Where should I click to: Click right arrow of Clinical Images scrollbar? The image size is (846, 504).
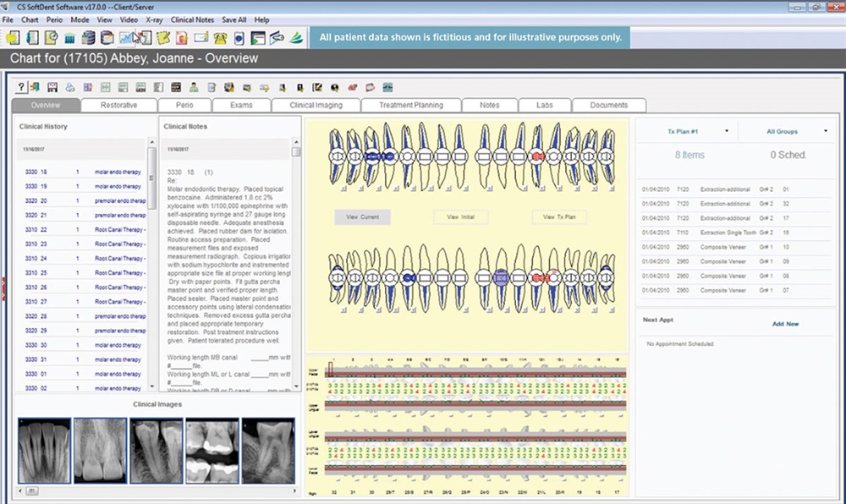click(x=294, y=491)
